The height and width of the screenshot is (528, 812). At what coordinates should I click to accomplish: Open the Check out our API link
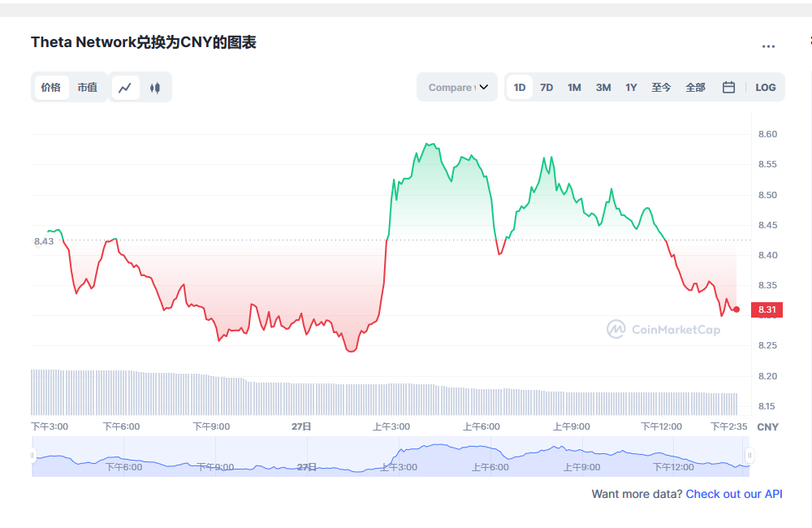click(734, 495)
